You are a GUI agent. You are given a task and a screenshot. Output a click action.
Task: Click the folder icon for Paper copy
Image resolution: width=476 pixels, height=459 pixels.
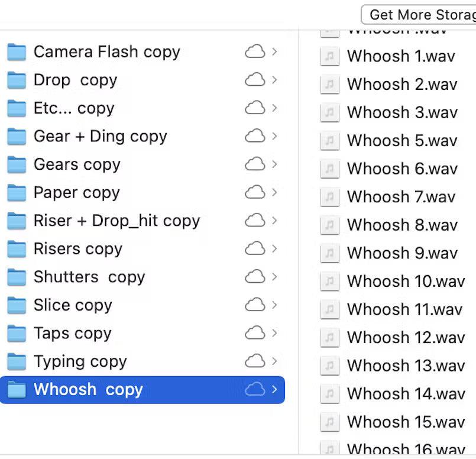[x=16, y=193]
